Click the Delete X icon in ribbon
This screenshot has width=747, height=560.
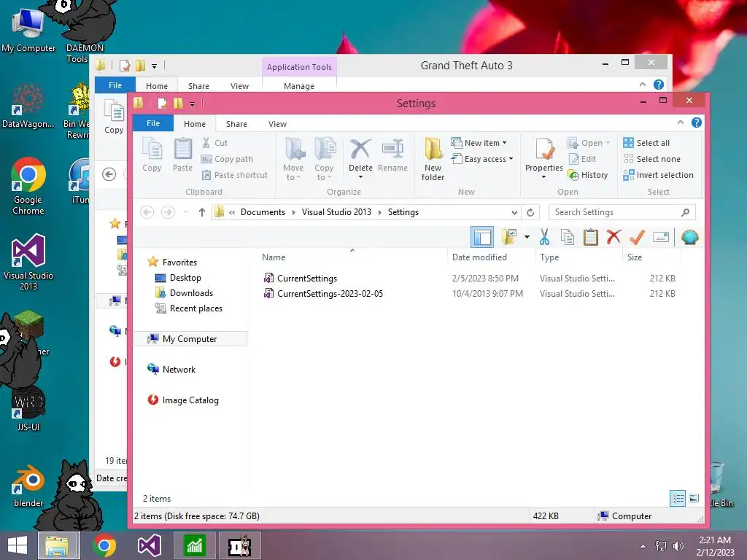[x=360, y=149]
